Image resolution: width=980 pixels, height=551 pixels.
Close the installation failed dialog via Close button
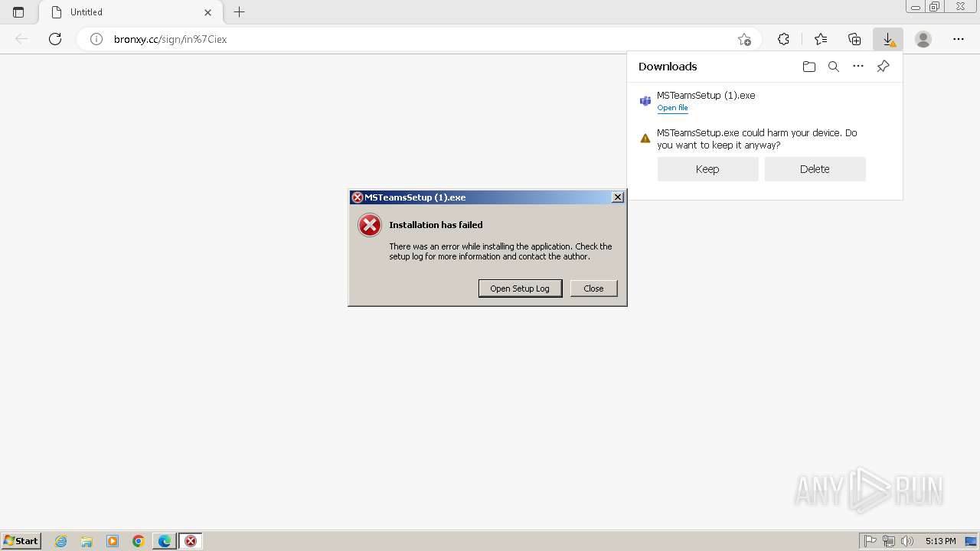coord(593,289)
